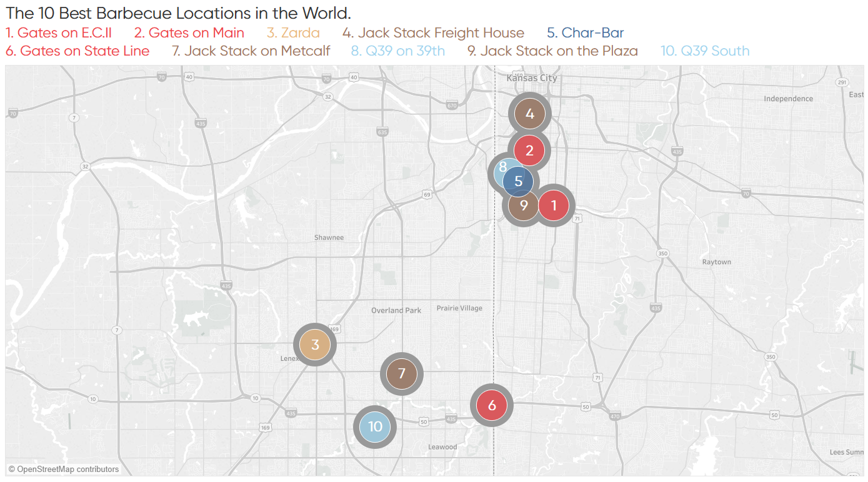868x482 pixels.
Task: Select the dark blue marker 5
Action: pos(518,182)
